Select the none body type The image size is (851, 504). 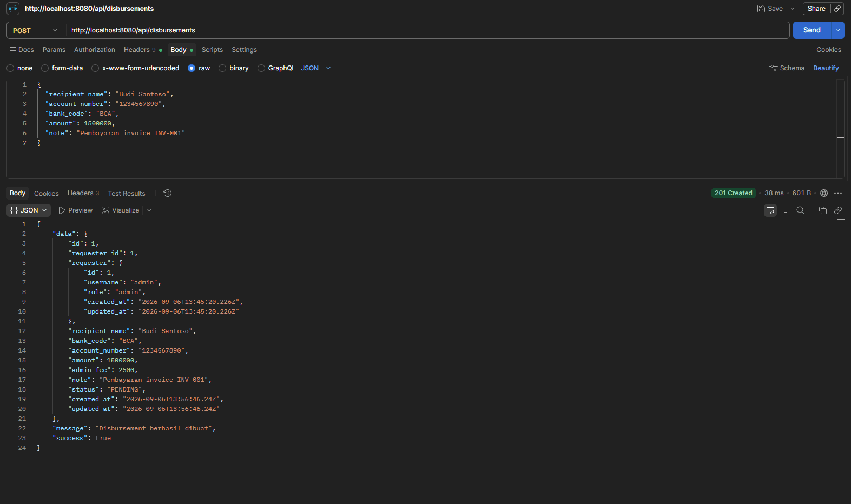(x=10, y=68)
